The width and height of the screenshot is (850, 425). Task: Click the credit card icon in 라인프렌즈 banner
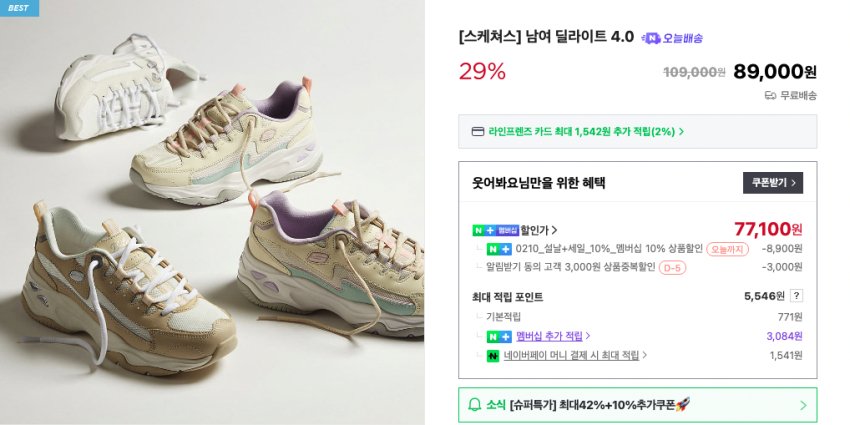coord(478,131)
